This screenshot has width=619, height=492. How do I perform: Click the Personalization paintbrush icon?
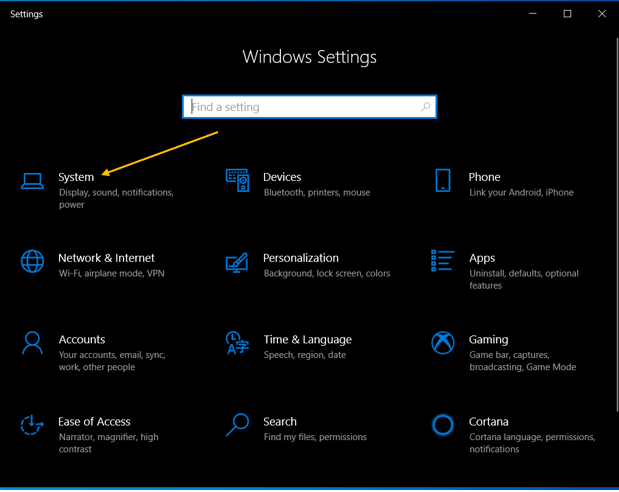[237, 263]
